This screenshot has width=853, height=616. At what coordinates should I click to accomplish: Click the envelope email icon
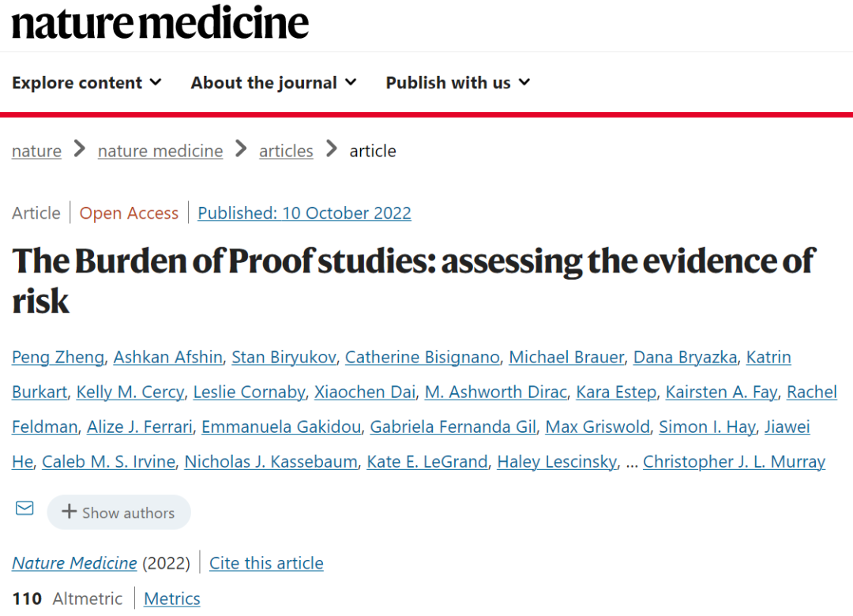[x=24, y=509]
